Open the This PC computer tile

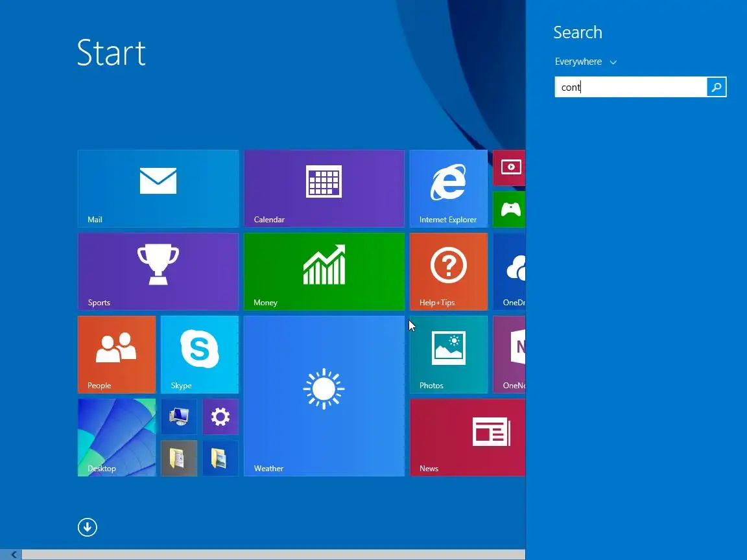[179, 417]
